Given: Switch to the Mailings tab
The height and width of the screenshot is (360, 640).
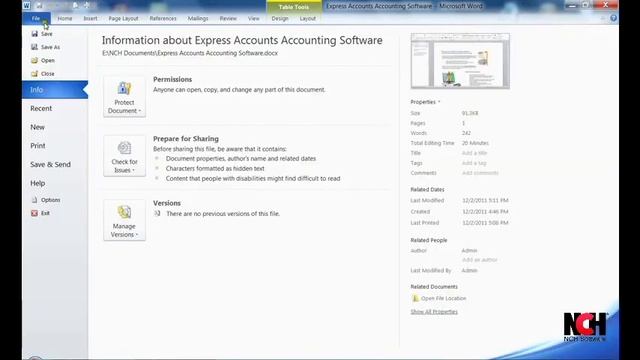Looking at the screenshot, I should tap(198, 18).
